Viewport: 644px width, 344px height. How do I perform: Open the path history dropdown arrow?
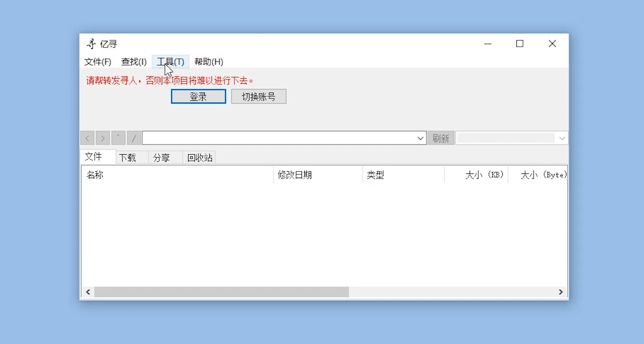pyautogui.click(x=420, y=138)
